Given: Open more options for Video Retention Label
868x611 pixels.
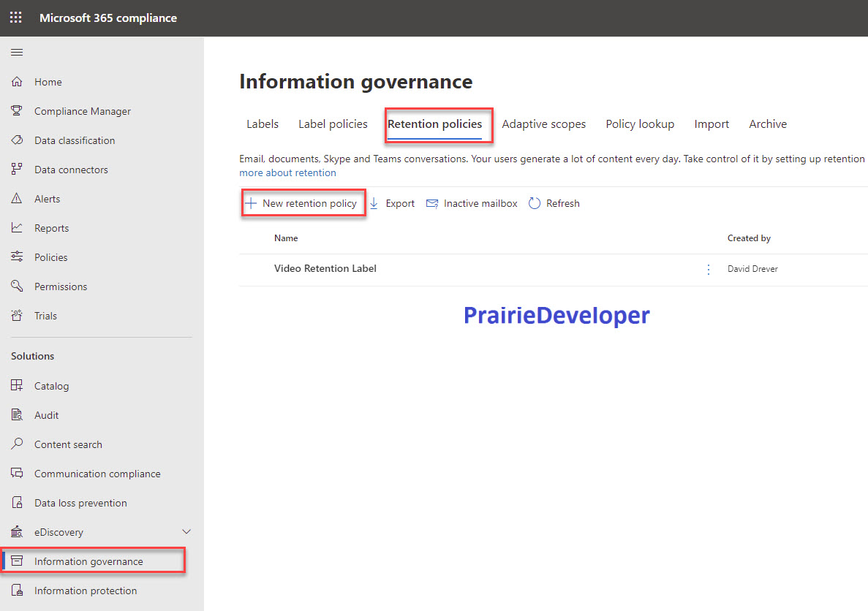Looking at the screenshot, I should pyautogui.click(x=709, y=269).
